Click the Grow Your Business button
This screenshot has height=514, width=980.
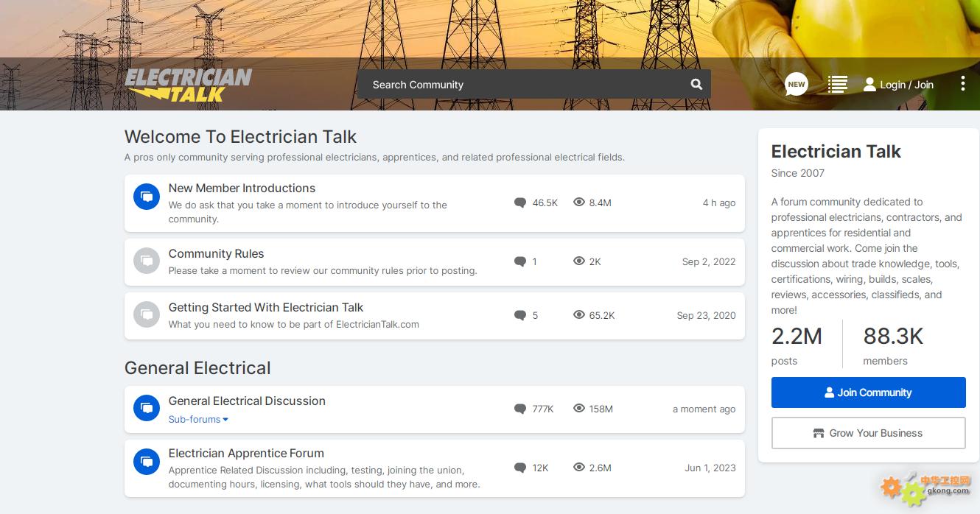tap(868, 433)
